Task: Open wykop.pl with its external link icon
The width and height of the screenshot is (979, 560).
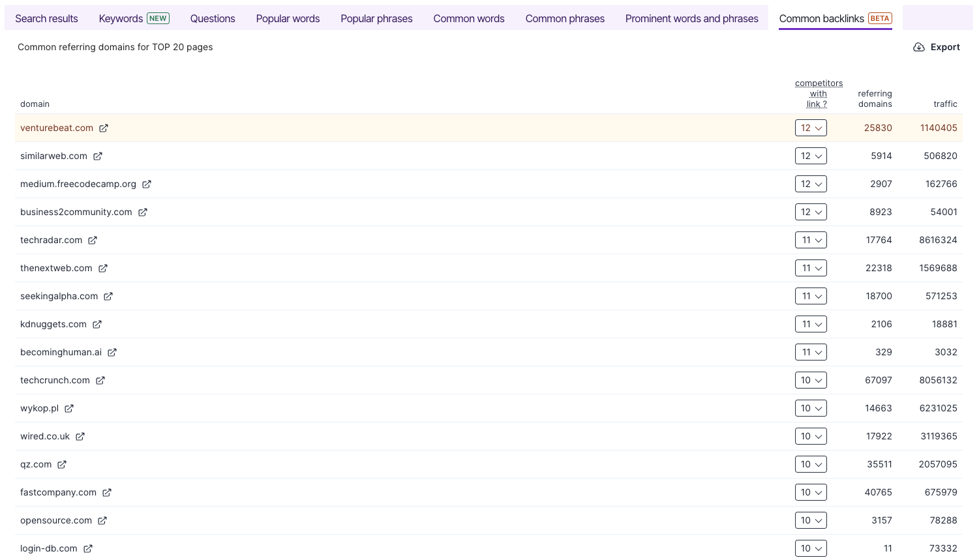Action: point(68,408)
